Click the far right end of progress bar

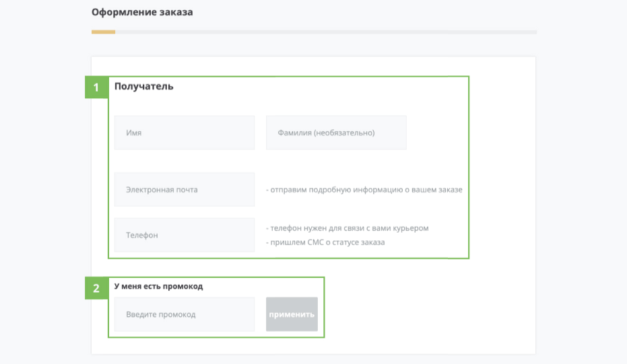(533, 32)
